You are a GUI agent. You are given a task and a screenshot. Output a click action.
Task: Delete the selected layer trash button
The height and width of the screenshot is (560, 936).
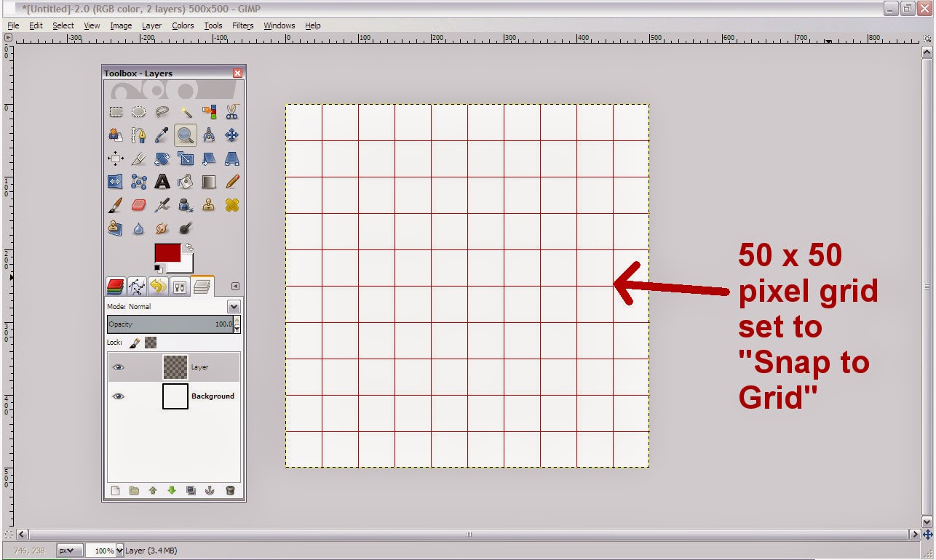coord(230,491)
